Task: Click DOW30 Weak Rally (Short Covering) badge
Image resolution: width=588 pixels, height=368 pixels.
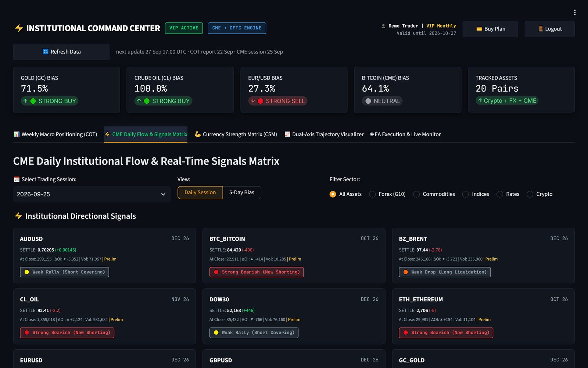Action: (x=254, y=333)
